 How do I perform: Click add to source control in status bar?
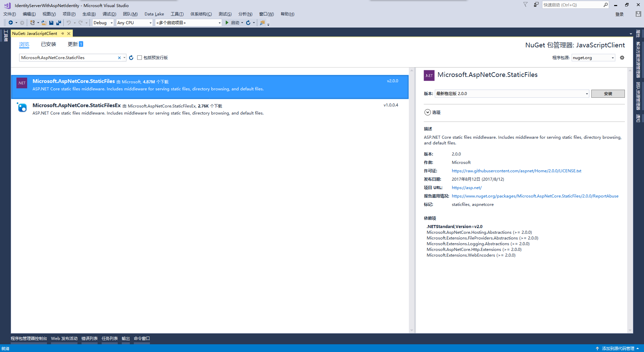618,349
